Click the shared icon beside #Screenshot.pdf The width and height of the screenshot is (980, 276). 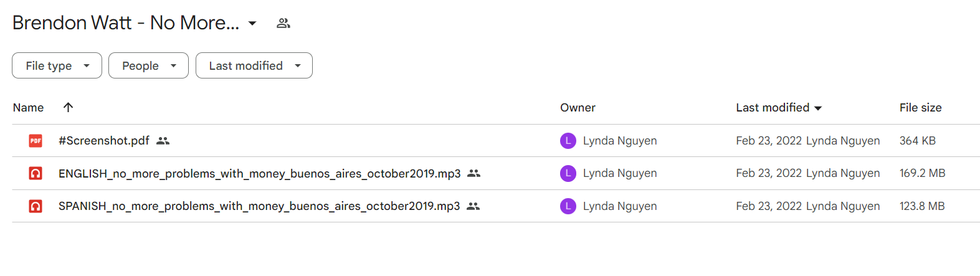163,141
